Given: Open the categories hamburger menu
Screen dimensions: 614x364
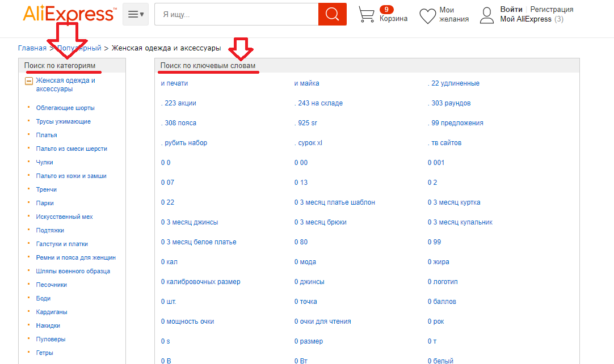Looking at the screenshot, I should tap(136, 15).
